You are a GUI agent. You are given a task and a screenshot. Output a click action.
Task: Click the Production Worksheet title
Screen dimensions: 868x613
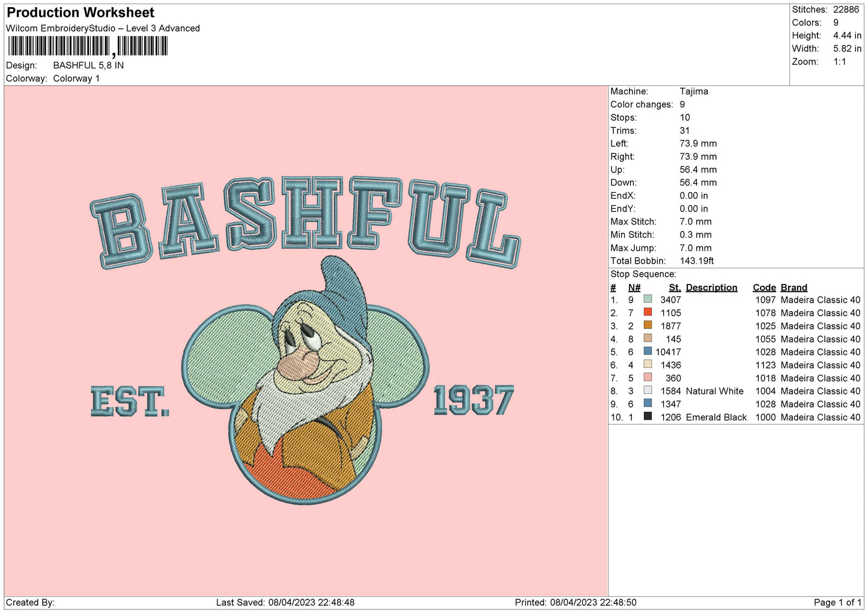pos(80,13)
